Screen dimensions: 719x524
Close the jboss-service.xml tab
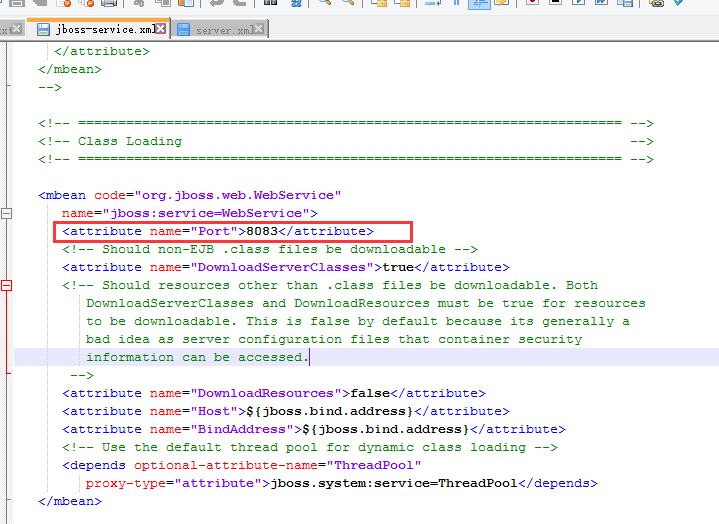(x=160, y=28)
